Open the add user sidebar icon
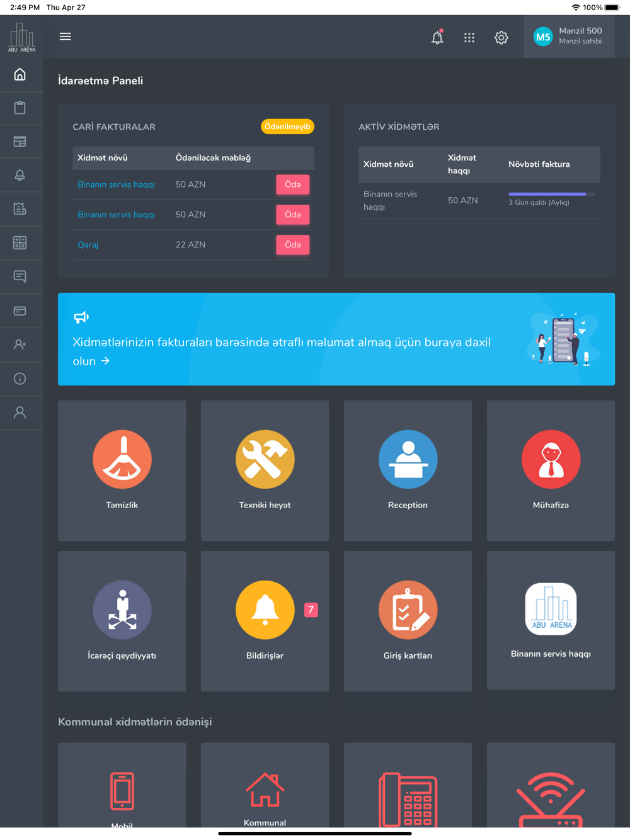Viewport: 630px width, 840px height. tap(20, 344)
